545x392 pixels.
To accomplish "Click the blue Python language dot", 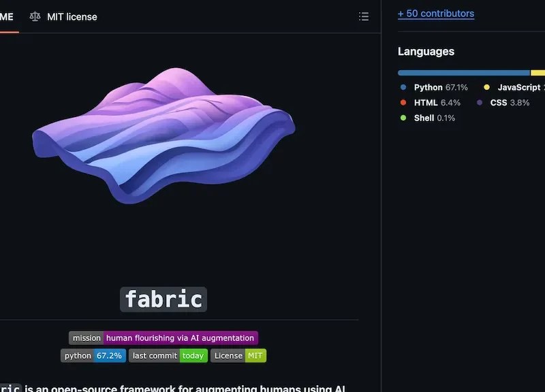I will [x=403, y=87].
